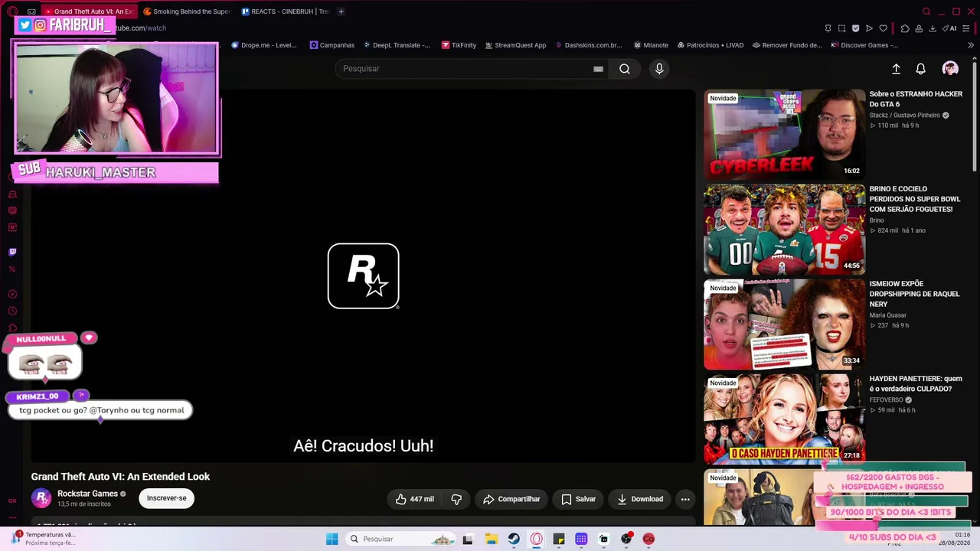Open the browser player arrow icon
Screen dimensions: 980x551
point(869,28)
